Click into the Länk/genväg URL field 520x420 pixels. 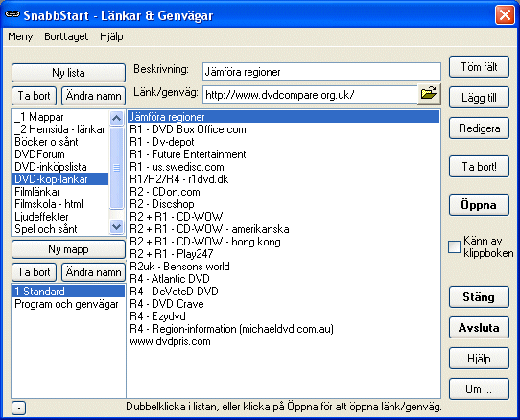tap(310, 95)
